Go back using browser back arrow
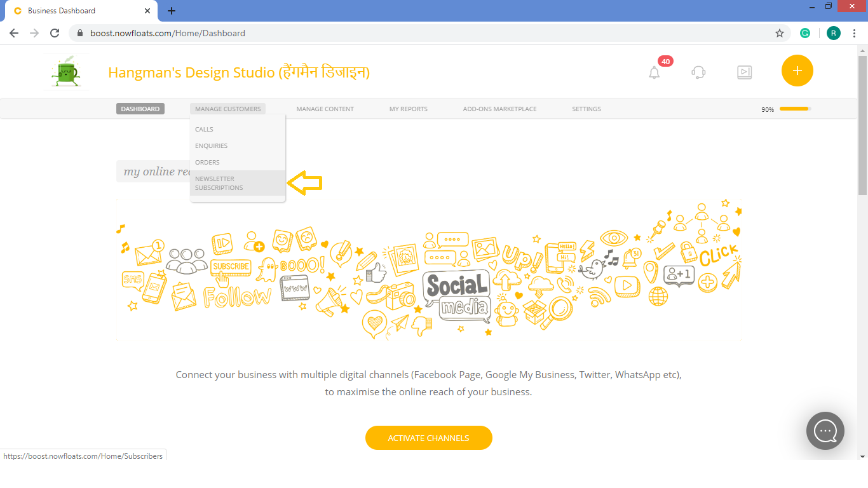This screenshot has height=488, width=868. click(x=14, y=33)
